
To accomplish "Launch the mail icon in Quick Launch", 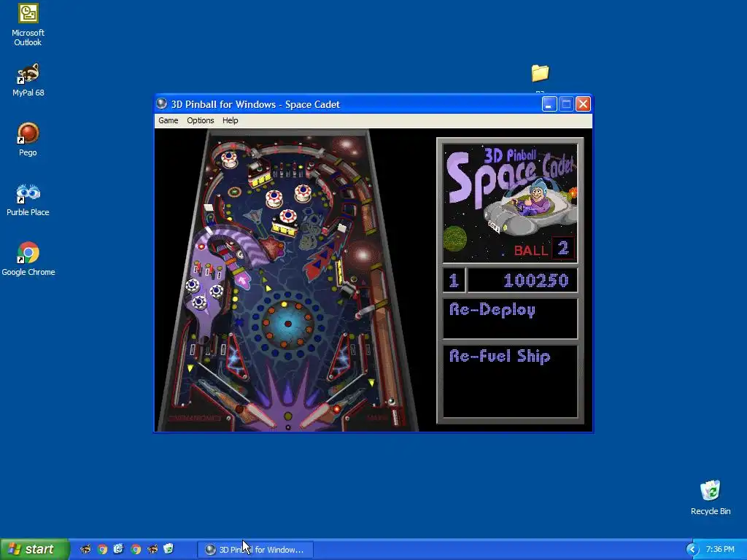I will coord(119,549).
